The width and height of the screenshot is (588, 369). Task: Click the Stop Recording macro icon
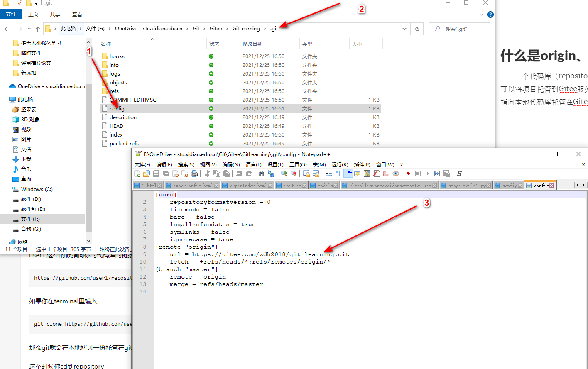click(x=418, y=174)
